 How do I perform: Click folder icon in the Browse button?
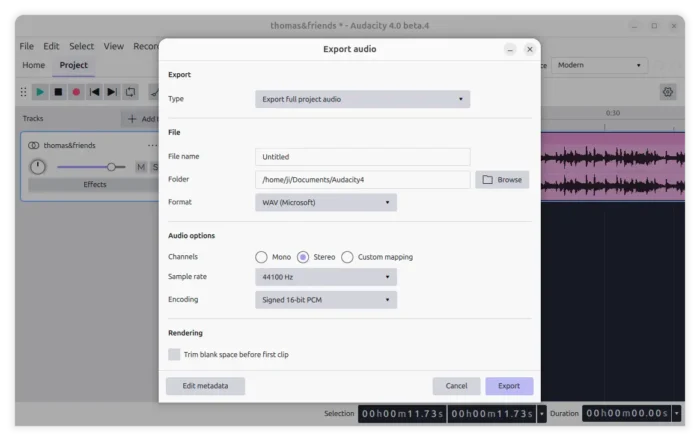[488, 179]
